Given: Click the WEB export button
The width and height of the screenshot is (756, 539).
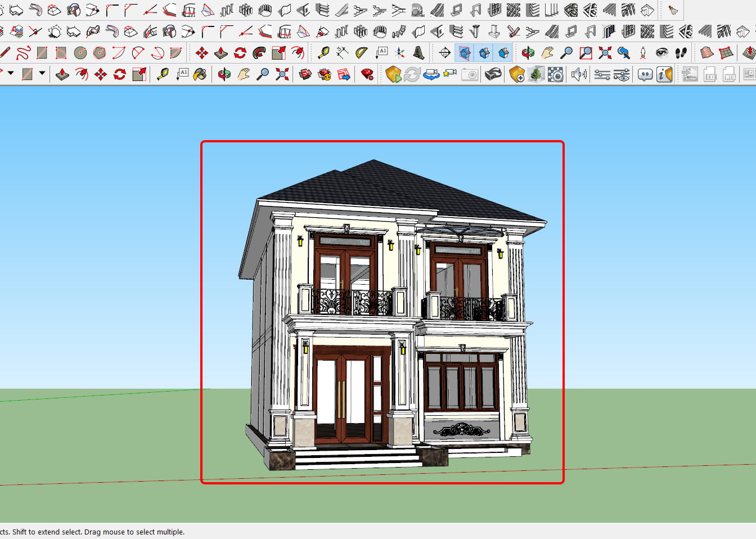Looking at the screenshot, I should click(729, 74).
